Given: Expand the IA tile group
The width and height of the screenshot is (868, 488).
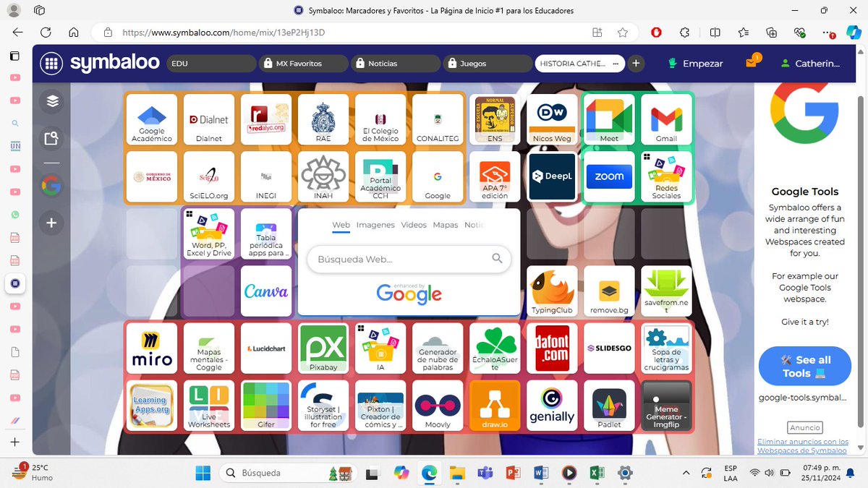Looking at the screenshot, I should (x=380, y=348).
